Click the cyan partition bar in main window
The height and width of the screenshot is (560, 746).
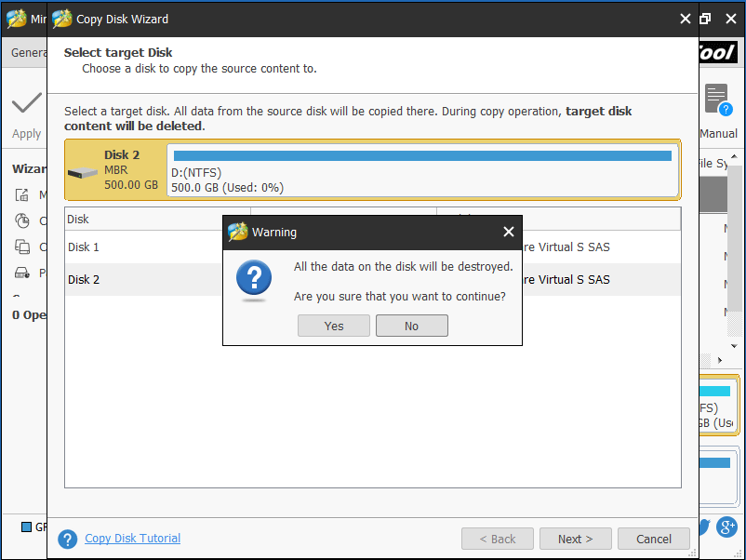714,391
